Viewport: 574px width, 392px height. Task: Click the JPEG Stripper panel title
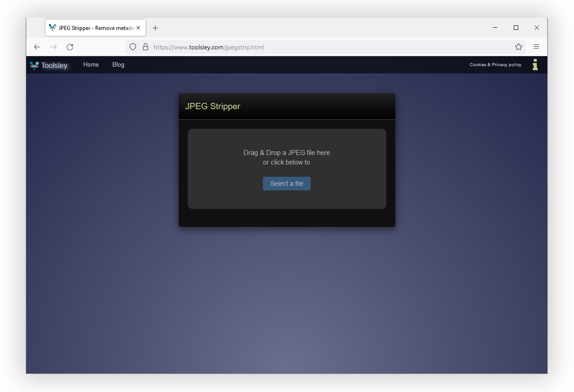point(213,106)
